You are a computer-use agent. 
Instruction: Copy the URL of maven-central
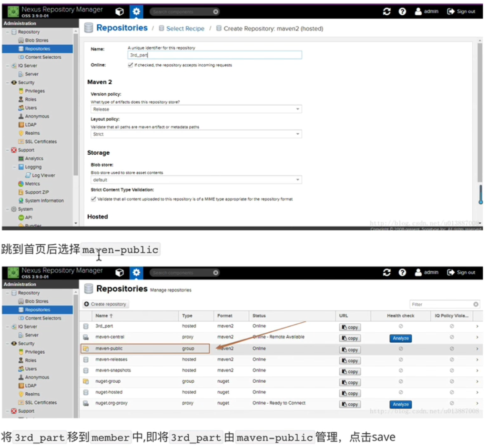(x=350, y=338)
